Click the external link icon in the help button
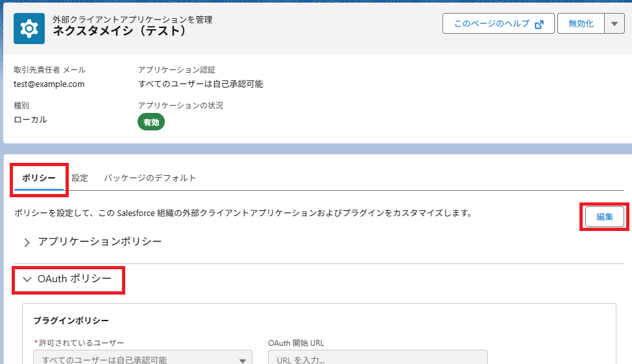632x364 pixels. (x=539, y=25)
